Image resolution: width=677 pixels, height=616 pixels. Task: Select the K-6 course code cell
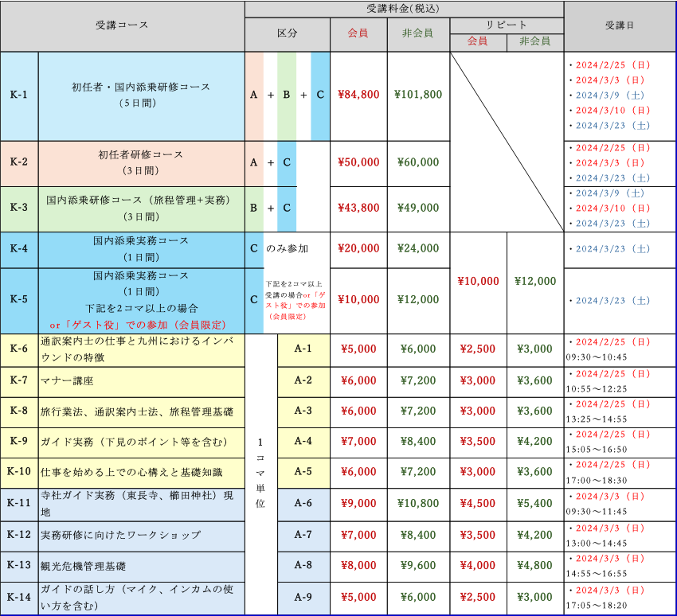[19, 350]
